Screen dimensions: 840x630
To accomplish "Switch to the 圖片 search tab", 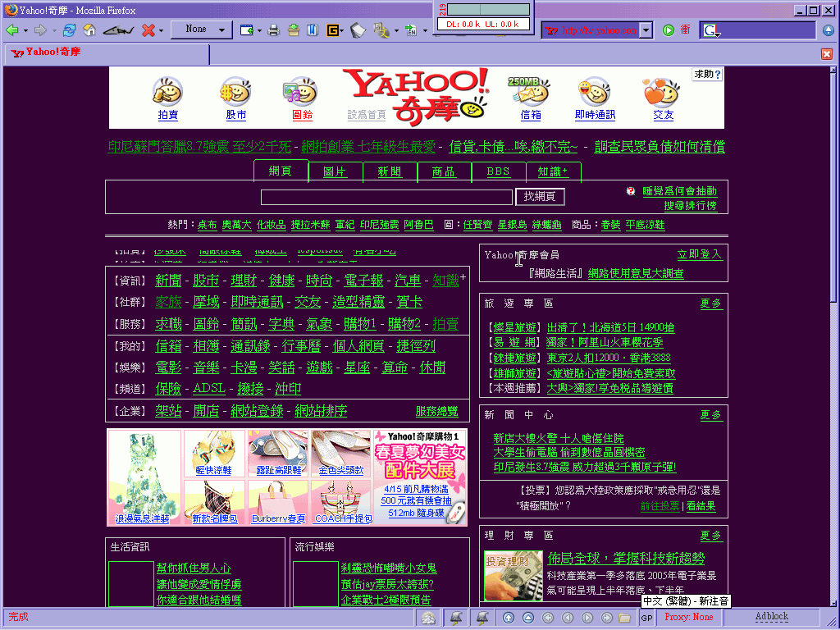I will coord(336,172).
